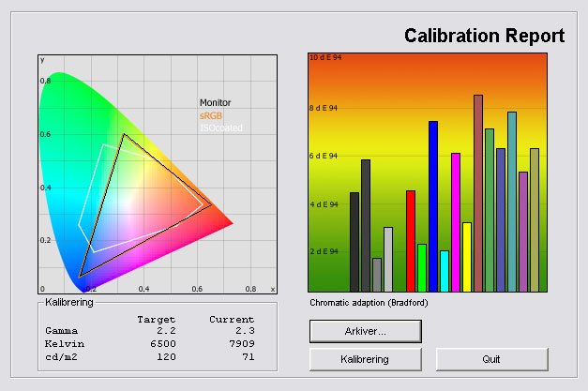Click the blue bar in chart
The height and width of the screenshot is (391, 588).
pos(433,206)
